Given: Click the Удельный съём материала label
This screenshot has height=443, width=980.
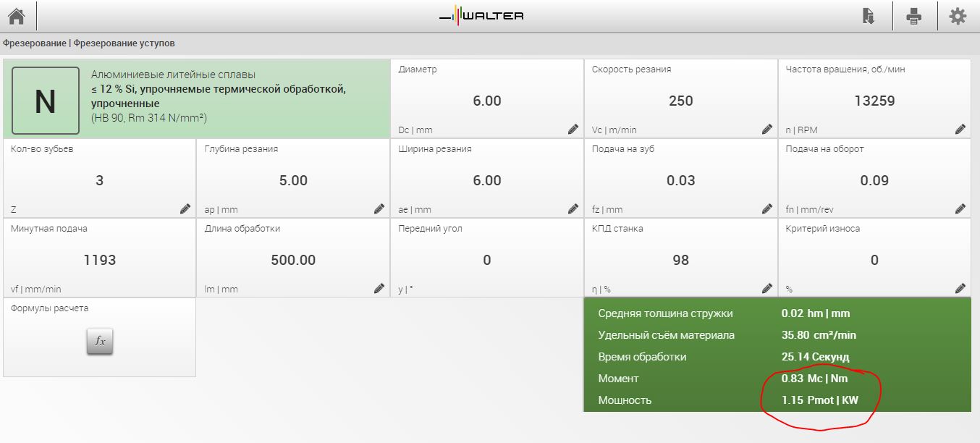Looking at the screenshot, I should (x=667, y=335).
